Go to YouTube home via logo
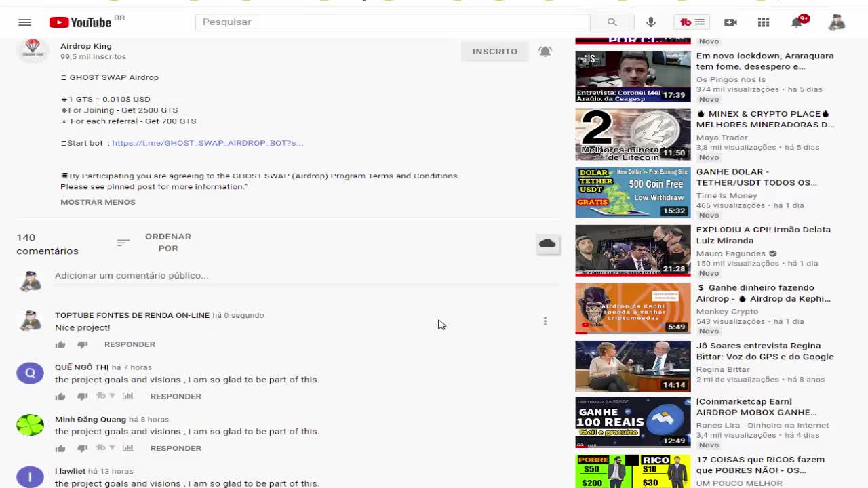The width and height of the screenshot is (868, 488). [x=80, y=22]
